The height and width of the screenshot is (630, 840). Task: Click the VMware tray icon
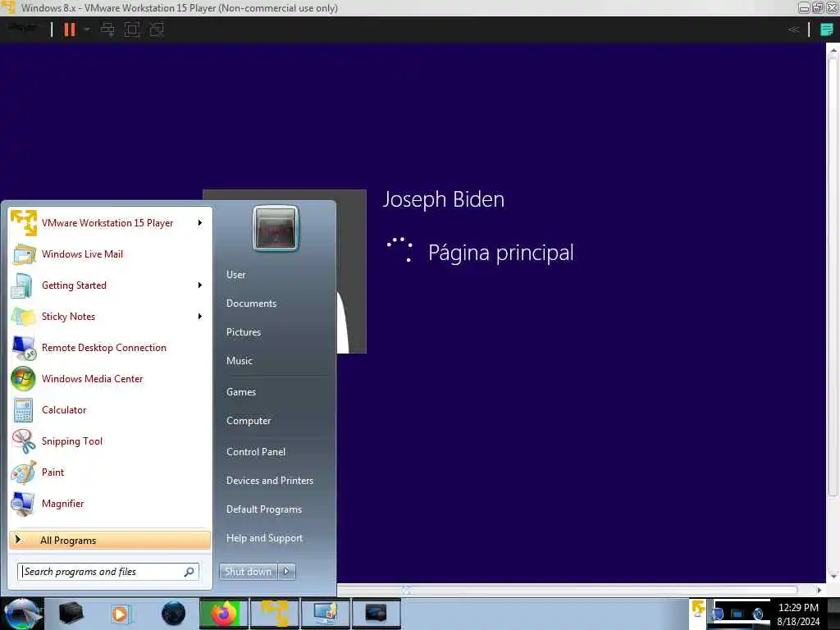[698, 609]
